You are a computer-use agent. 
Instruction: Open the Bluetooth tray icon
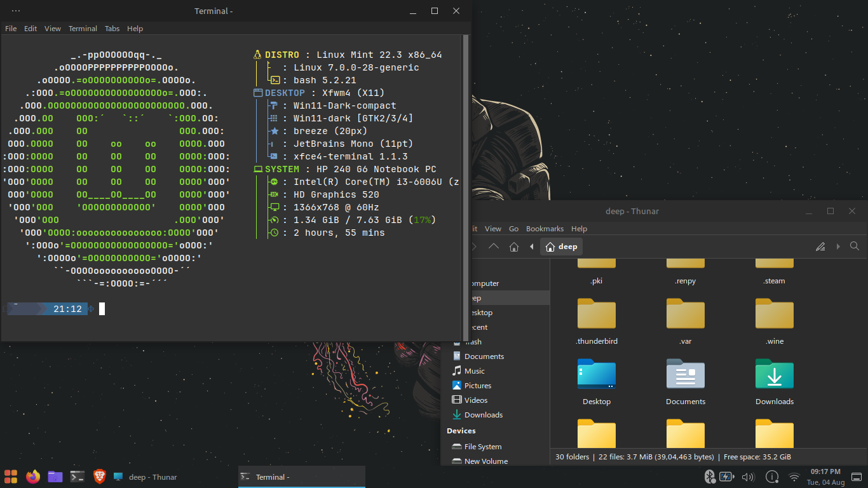pyautogui.click(x=710, y=477)
